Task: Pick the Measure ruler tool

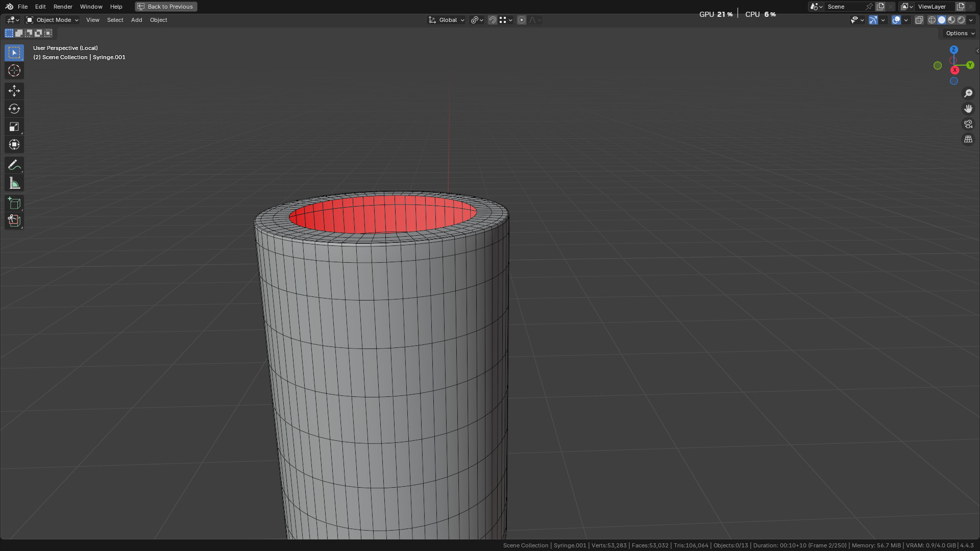Action: (x=14, y=183)
